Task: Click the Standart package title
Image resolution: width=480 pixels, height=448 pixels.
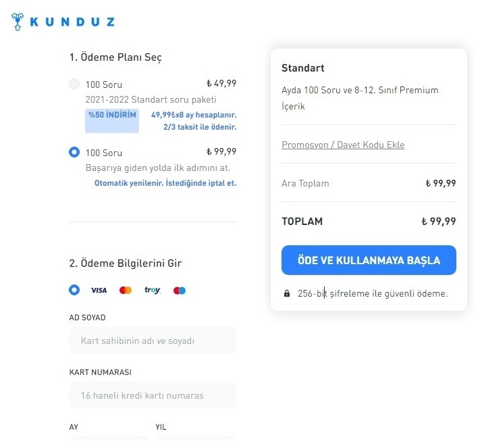Action: pos(303,68)
